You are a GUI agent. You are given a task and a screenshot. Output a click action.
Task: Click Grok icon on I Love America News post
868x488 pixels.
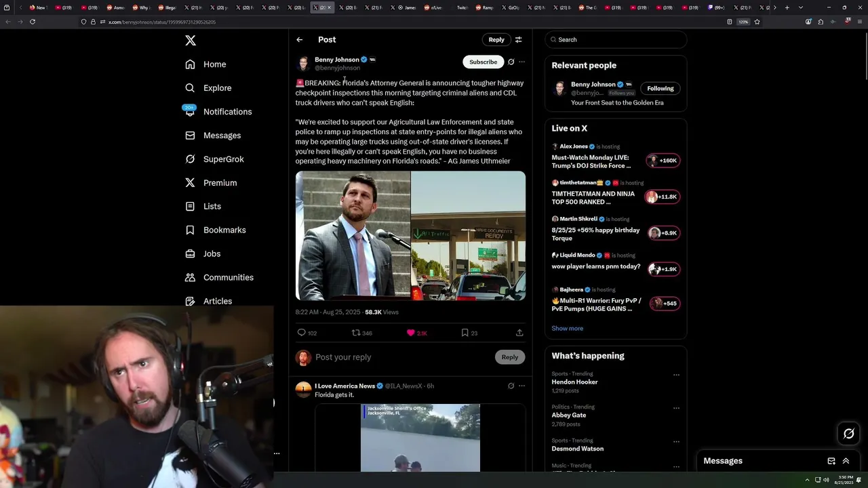point(511,386)
